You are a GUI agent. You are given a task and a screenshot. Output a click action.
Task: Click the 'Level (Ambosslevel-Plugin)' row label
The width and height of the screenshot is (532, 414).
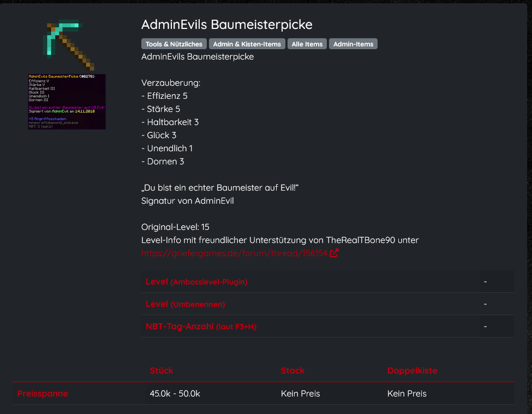point(196,281)
